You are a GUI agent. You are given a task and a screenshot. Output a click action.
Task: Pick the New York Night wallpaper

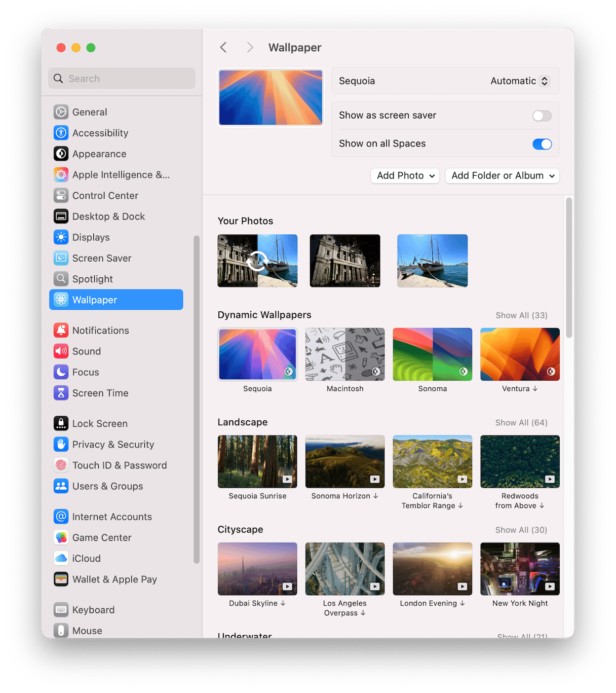tap(520, 569)
